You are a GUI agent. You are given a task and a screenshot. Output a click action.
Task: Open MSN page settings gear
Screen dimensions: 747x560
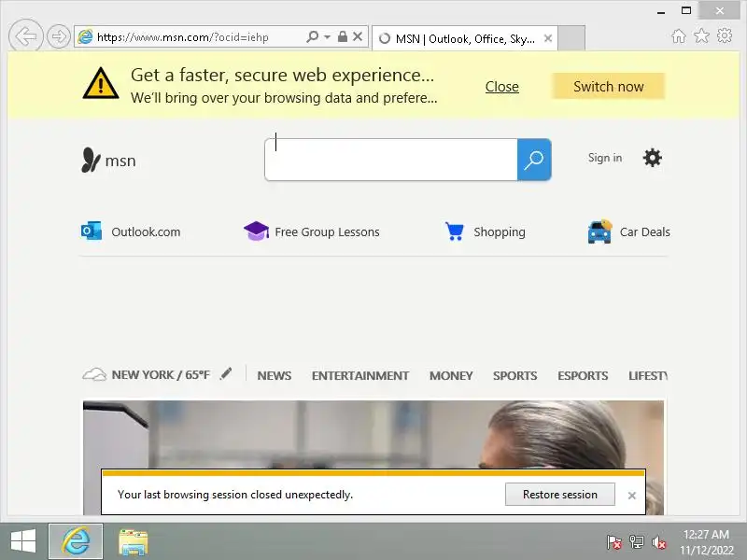click(x=652, y=158)
